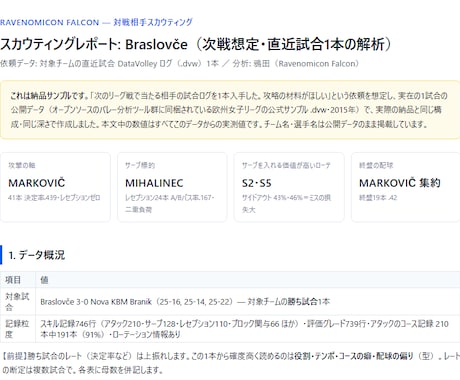Select the 対象試合 row label
Image resolution: width=460 pixels, height=380 pixels.
pos(17,302)
